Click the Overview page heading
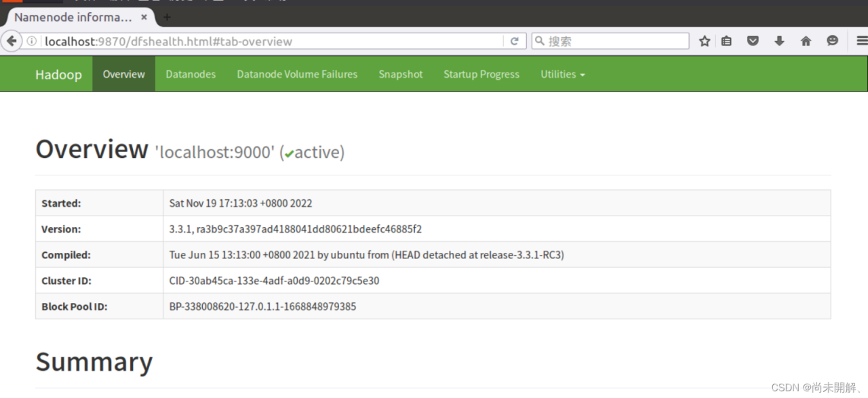The width and height of the screenshot is (868, 398). click(x=92, y=149)
